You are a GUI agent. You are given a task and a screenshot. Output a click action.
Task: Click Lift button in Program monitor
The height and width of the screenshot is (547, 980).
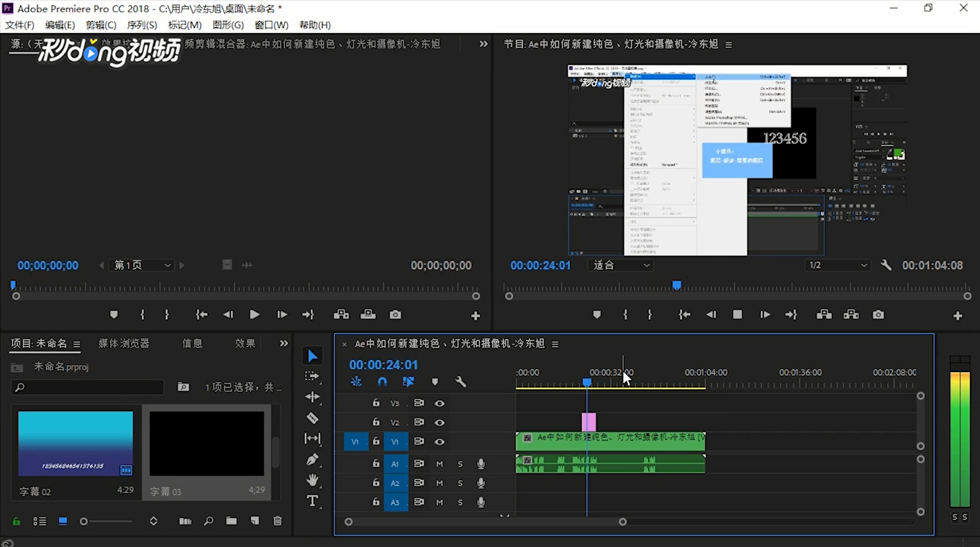pos(825,315)
